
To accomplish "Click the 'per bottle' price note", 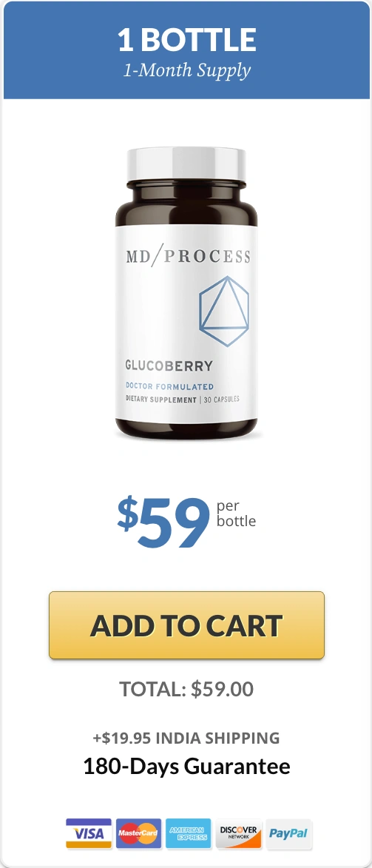I will (x=237, y=513).
